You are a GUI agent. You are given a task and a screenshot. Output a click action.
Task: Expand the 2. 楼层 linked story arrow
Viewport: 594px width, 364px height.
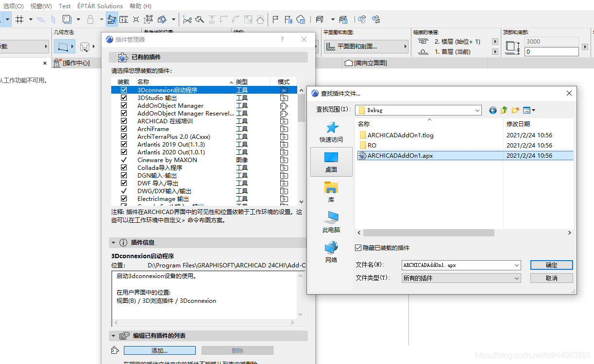(495, 42)
